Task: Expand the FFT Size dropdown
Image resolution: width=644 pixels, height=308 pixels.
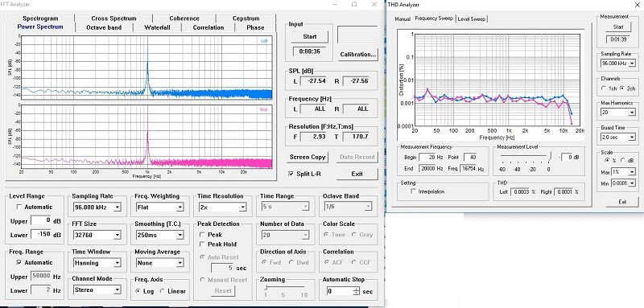Action: click(118, 235)
